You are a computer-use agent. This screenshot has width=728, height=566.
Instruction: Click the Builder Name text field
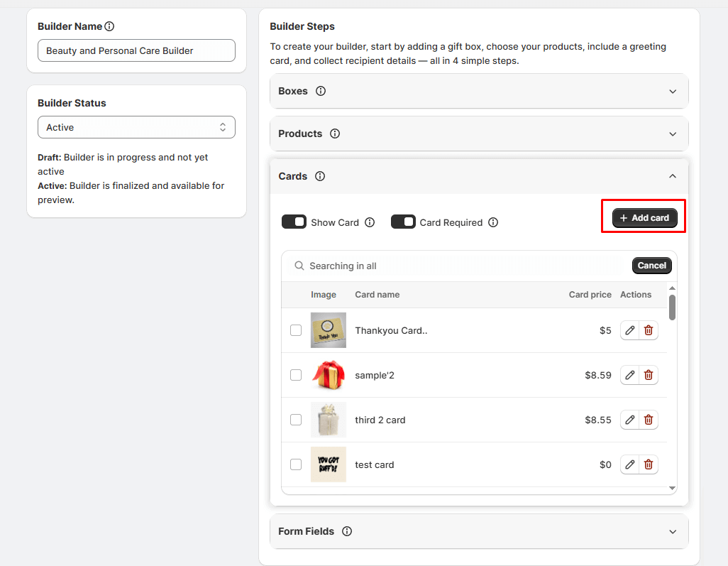[x=136, y=50]
